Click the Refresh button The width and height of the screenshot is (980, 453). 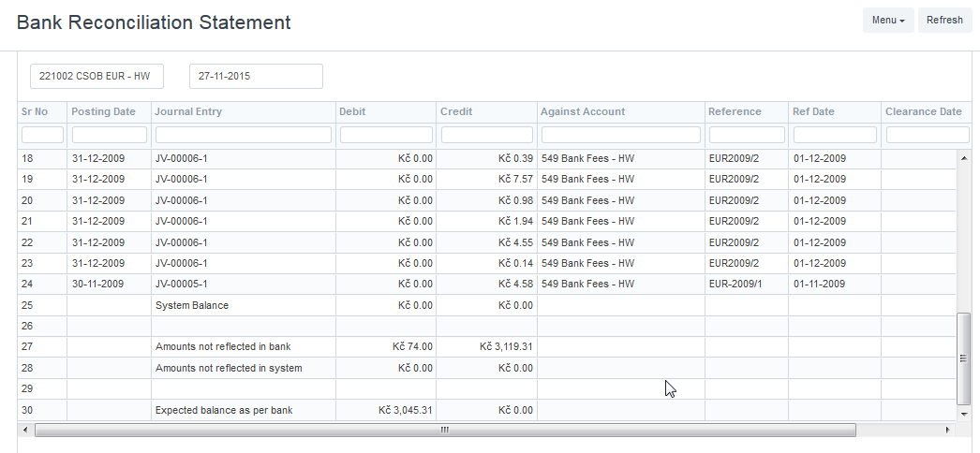point(944,20)
